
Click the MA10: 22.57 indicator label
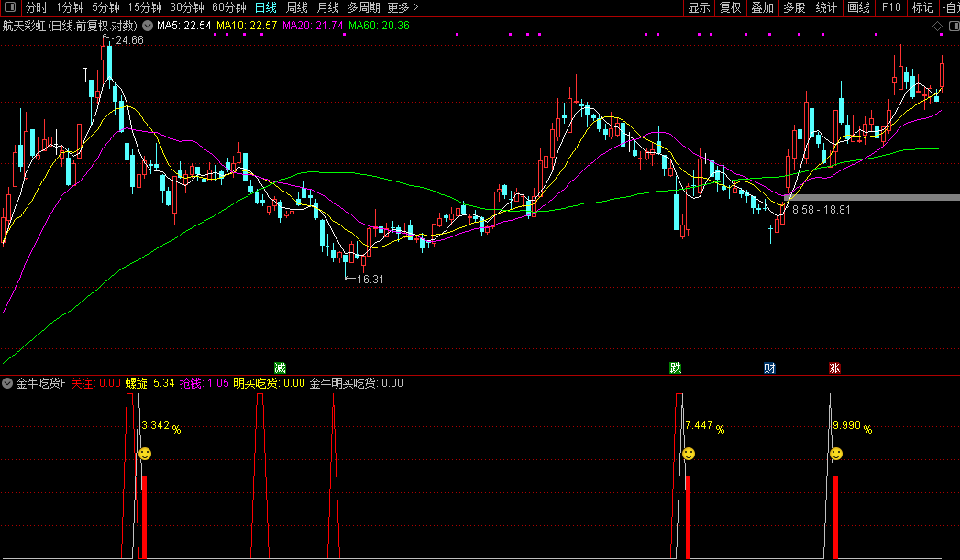(247, 26)
